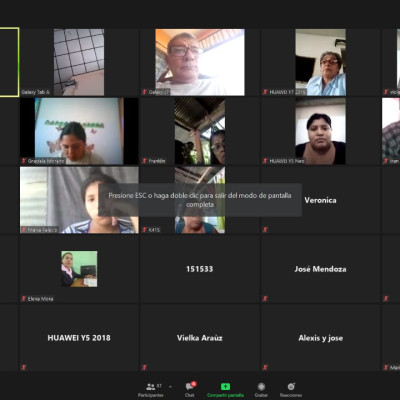Screen dimensions: 400x400
Task: Select the 151533 participant tile
Action: click(x=199, y=269)
